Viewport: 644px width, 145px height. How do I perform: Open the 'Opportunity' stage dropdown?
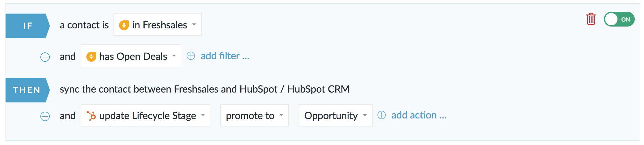pyautogui.click(x=336, y=115)
